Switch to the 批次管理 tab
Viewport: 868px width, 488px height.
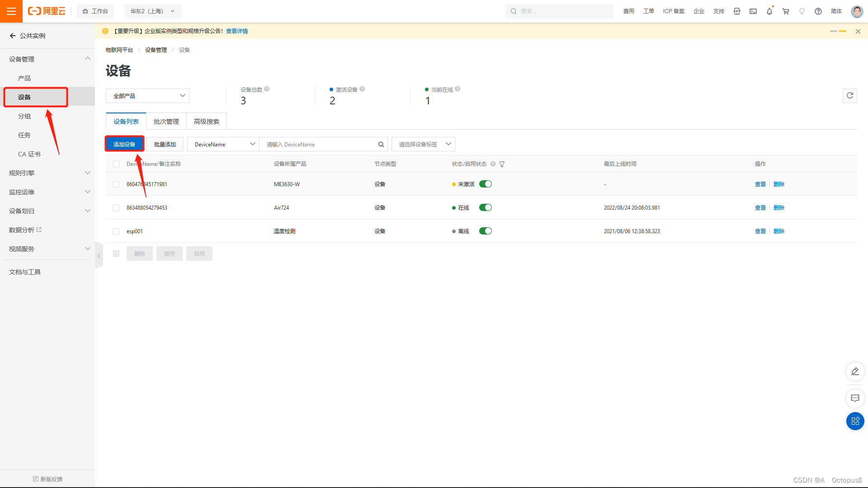click(166, 122)
